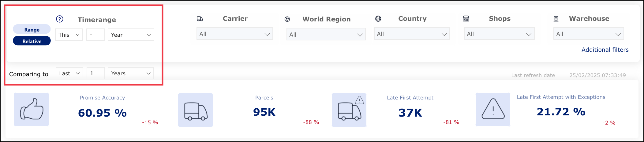Screen dimensions: 644x142
Task: Click the Late First Attempt truck warning icon
Action: tap(349, 110)
